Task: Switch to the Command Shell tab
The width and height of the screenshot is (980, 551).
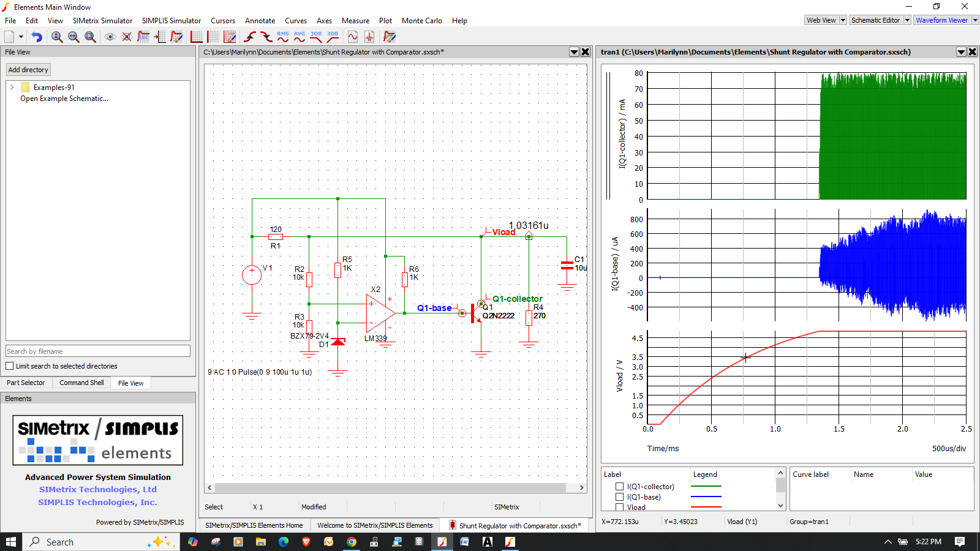Action: pos(81,383)
